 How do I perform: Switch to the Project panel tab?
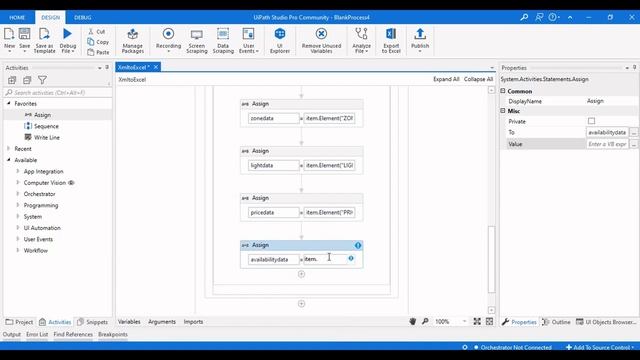(19, 322)
